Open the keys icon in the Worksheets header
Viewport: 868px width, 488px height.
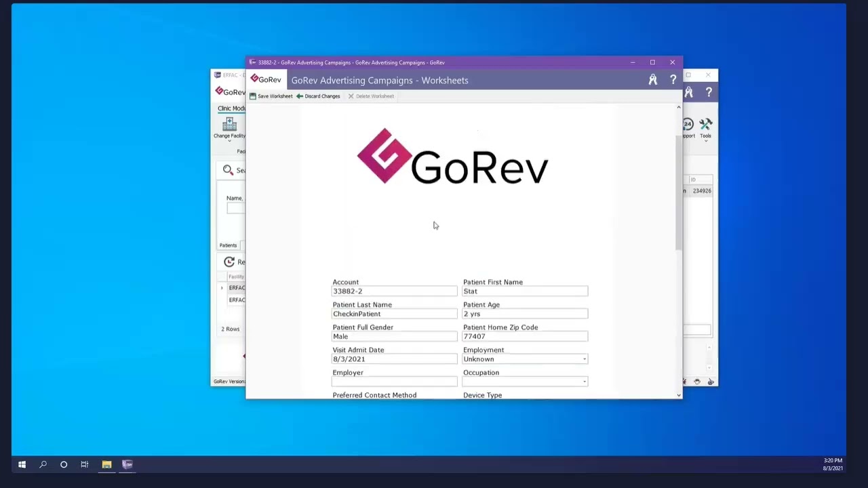[652, 80]
